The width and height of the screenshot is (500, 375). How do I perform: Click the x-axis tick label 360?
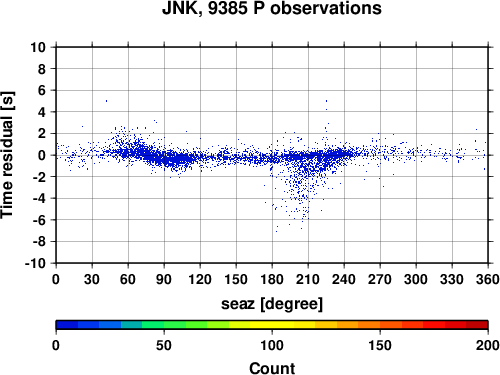point(488,279)
